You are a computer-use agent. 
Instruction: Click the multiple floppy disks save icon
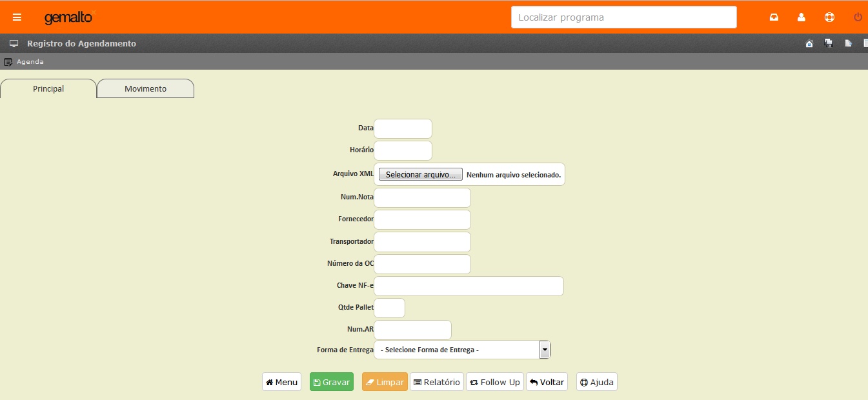click(829, 44)
